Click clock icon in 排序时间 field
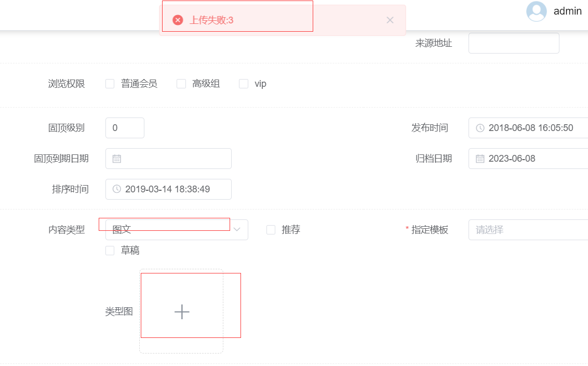Screen dimensions: 588x366 point(117,189)
